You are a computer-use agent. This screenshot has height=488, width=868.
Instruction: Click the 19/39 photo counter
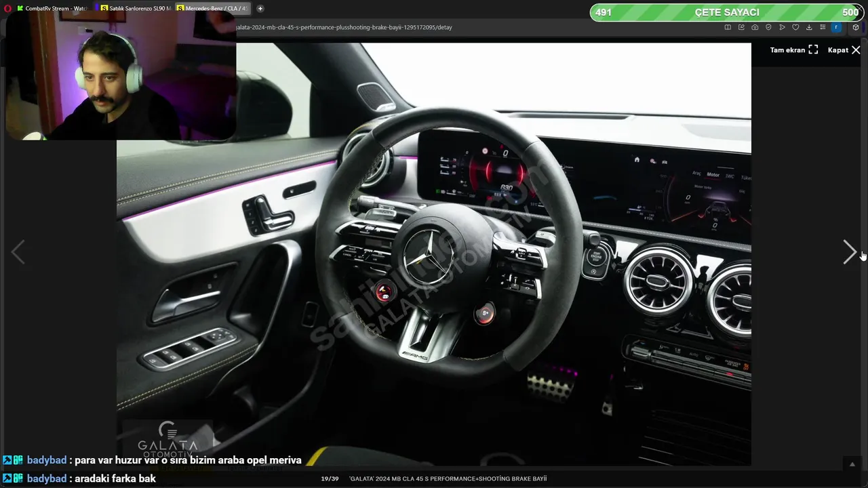330,479
